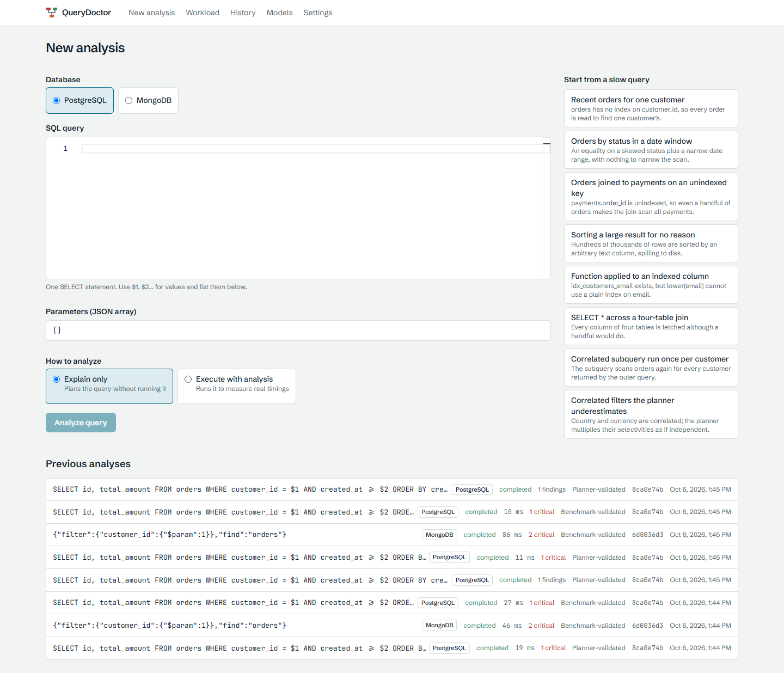The image size is (784, 673).
Task: Select the Sorting a large result for no reason example
Action: click(651, 243)
